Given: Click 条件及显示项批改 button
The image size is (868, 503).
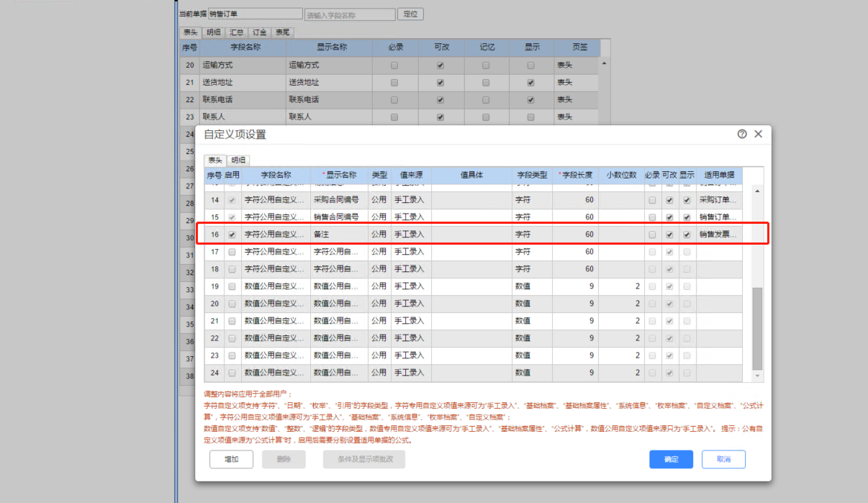Looking at the screenshot, I should tap(364, 459).
